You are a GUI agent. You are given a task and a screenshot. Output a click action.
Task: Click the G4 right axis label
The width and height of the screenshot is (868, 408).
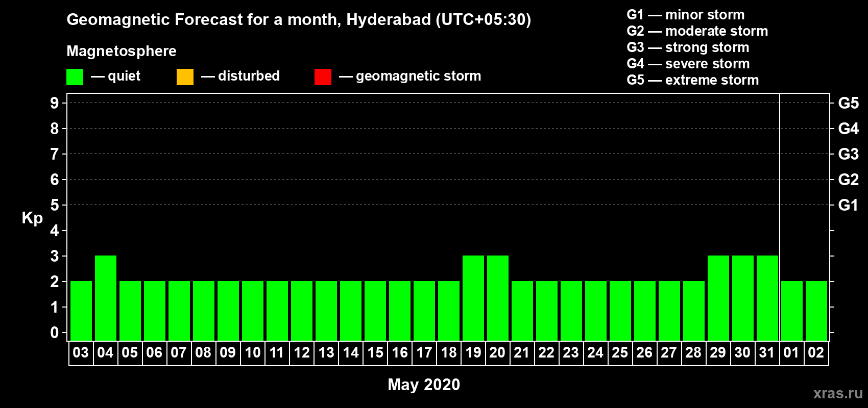[x=849, y=129]
